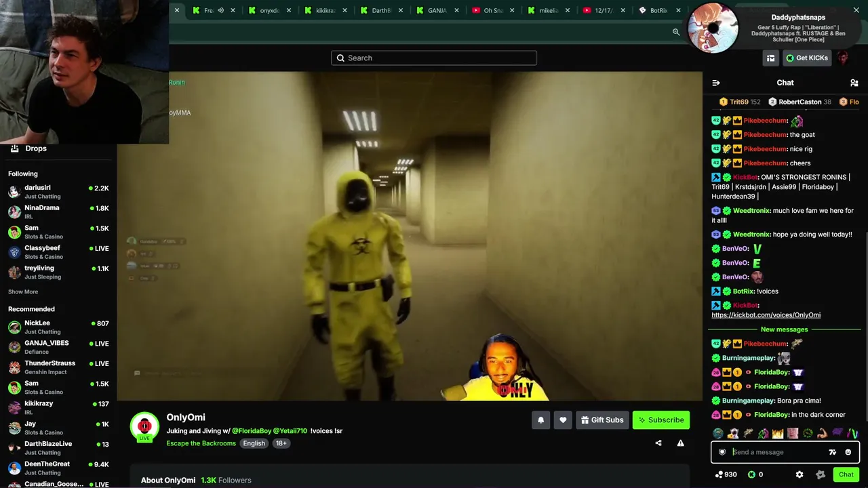Open GANJA_VIBES channel in Recommended list
This screenshot has height=488, width=868.
[58, 347]
